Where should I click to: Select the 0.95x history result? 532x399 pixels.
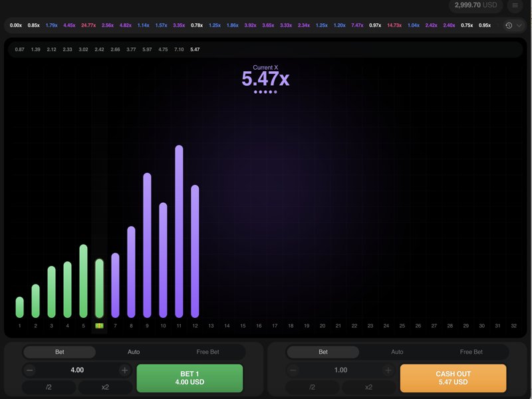485,25
